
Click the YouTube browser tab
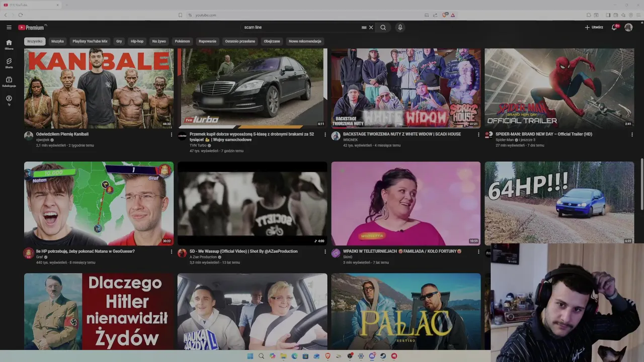(x=30, y=5)
